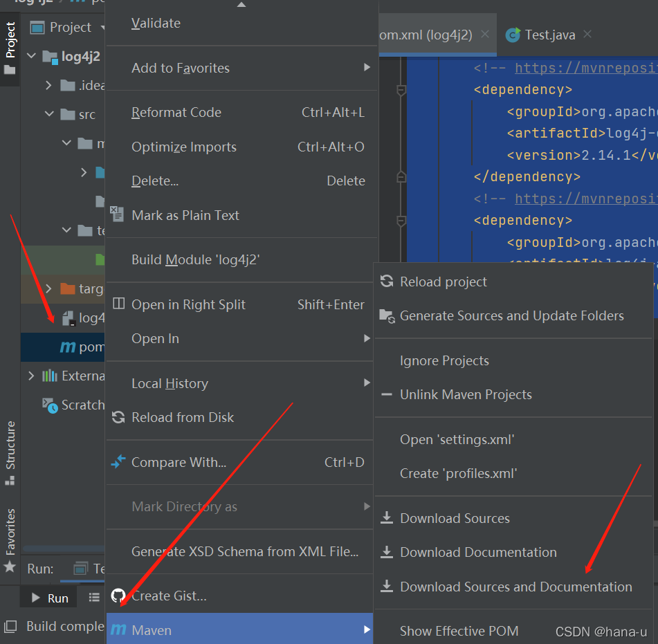This screenshot has width=658, height=644.
Task: Open the Structure tool window
Action: (10, 453)
